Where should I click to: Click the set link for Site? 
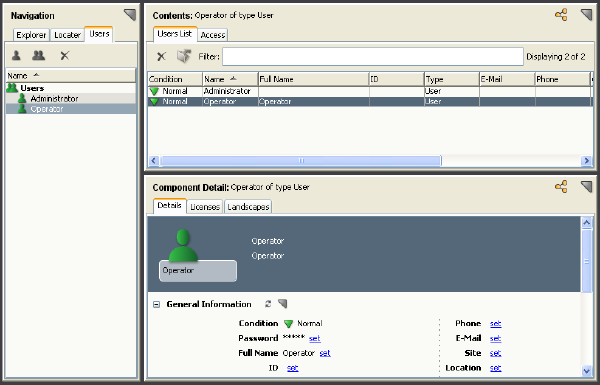click(496, 353)
